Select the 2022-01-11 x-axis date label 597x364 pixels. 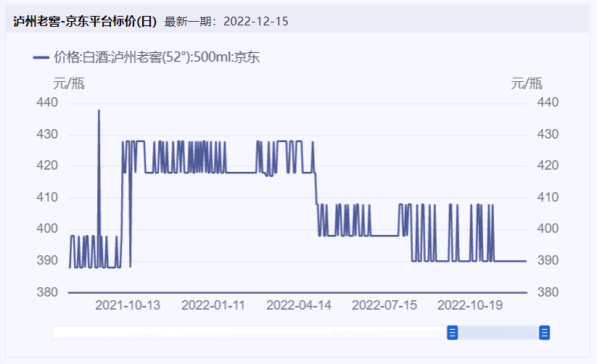pyautogui.click(x=213, y=305)
